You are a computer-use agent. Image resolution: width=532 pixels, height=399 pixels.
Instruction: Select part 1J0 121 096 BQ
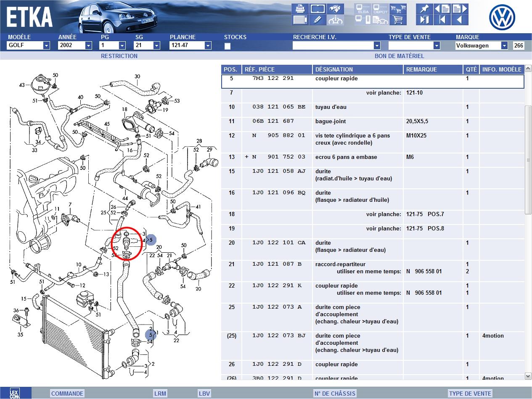pyautogui.click(x=279, y=193)
